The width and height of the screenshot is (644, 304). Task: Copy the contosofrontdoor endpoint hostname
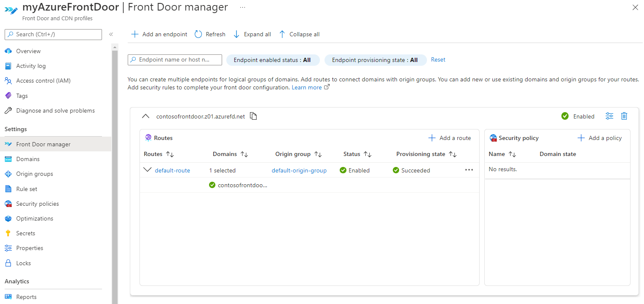[x=253, y=116]
